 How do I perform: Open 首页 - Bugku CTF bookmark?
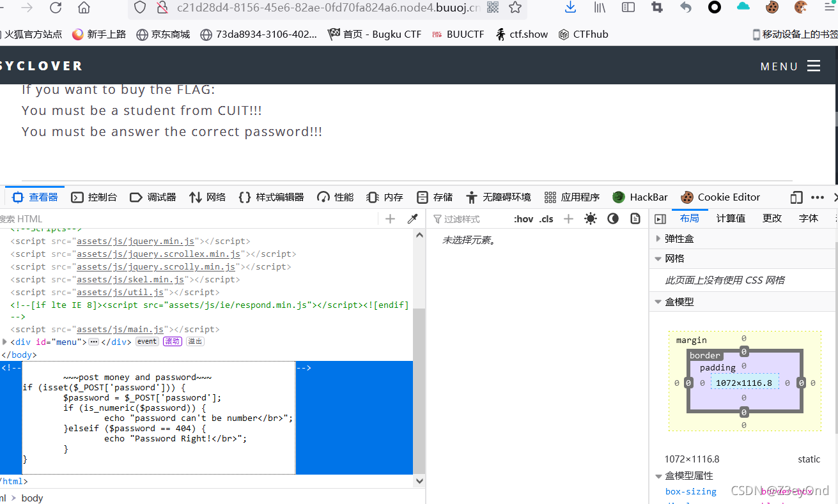[375, 34]
